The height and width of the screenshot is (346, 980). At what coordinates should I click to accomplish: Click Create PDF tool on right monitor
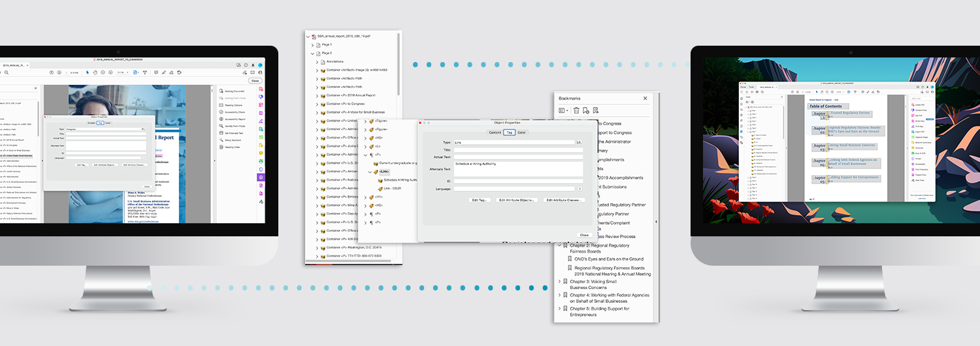tap(918, 104)
